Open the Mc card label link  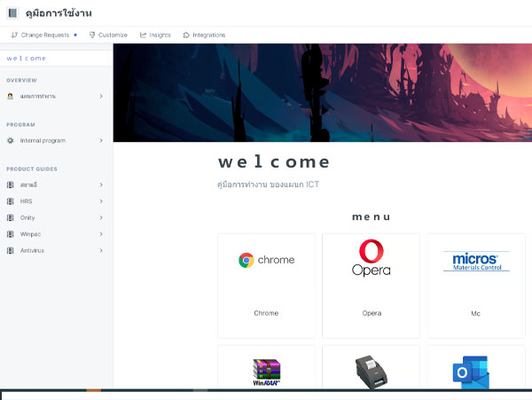click(x=475, y=313)
